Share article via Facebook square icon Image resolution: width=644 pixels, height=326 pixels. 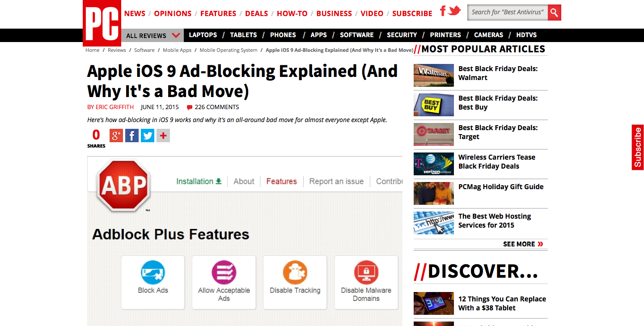[x=132, y=135]
